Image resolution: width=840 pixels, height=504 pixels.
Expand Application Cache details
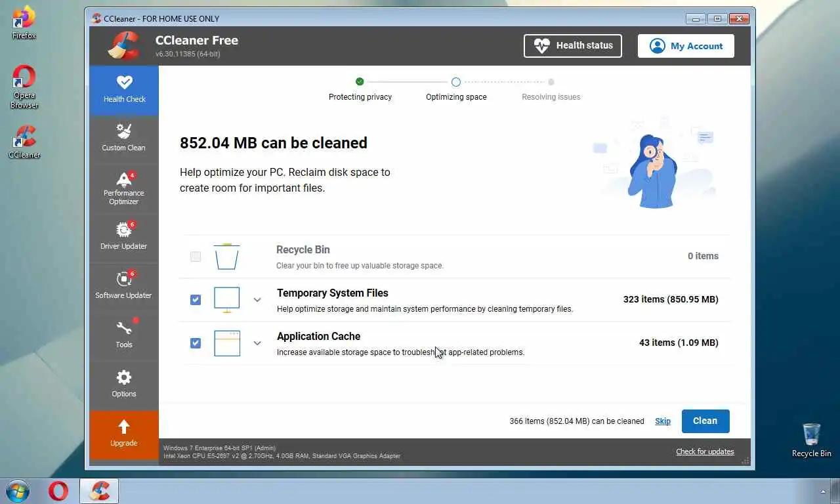coord(257,343)
